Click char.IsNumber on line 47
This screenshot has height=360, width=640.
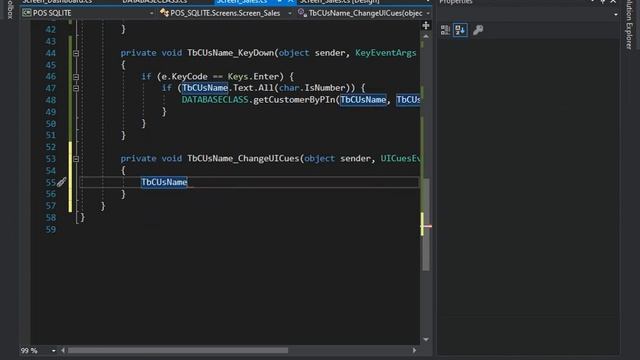point(312,88)
